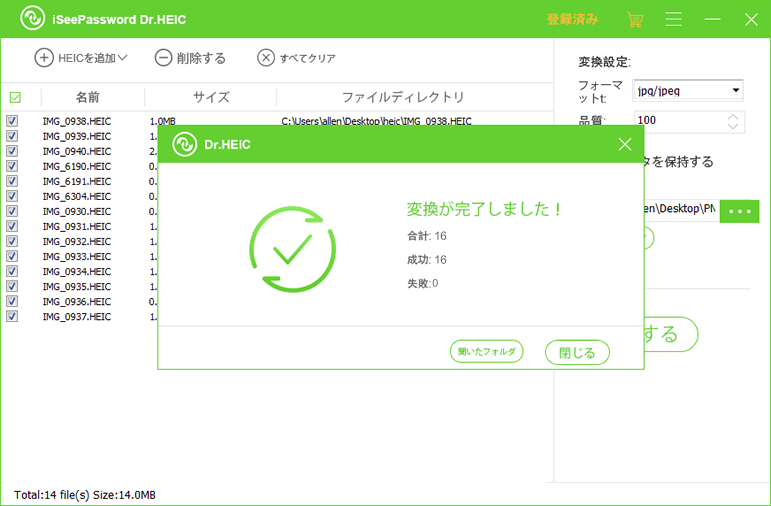The height and width of the screenshot is (506, 771).
Task: Click the 削除する button
Action: click(190, 58)
